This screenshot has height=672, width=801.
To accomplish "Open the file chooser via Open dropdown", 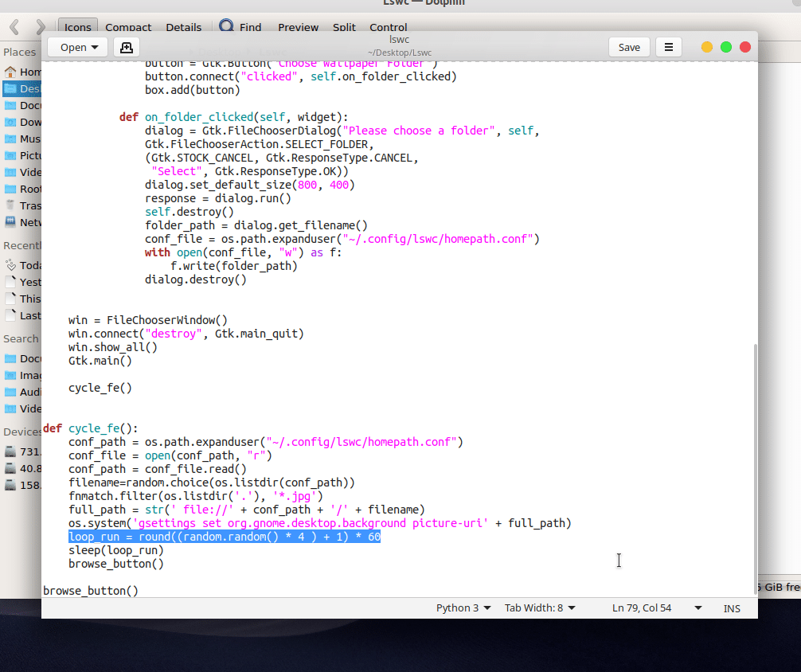I will pyautogui.click(x=78, y=48).
